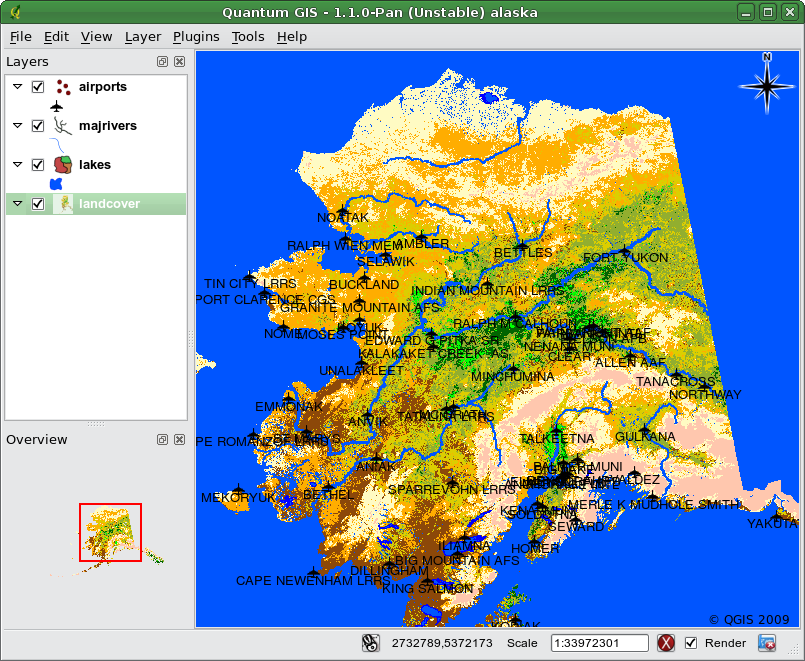Viewport: 805px width, 661px height.
Task: Open the File menu
Action: [21, 37]
